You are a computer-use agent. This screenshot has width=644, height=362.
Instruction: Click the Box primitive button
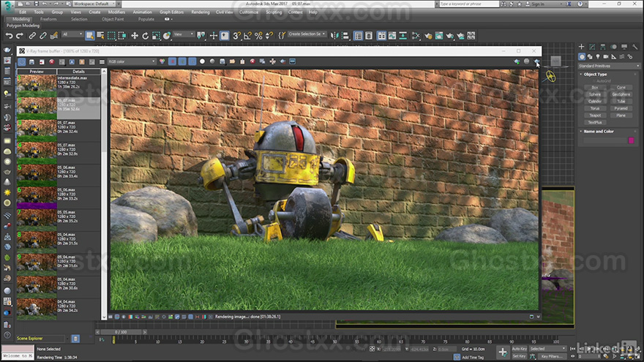click(x=595, y=88)
